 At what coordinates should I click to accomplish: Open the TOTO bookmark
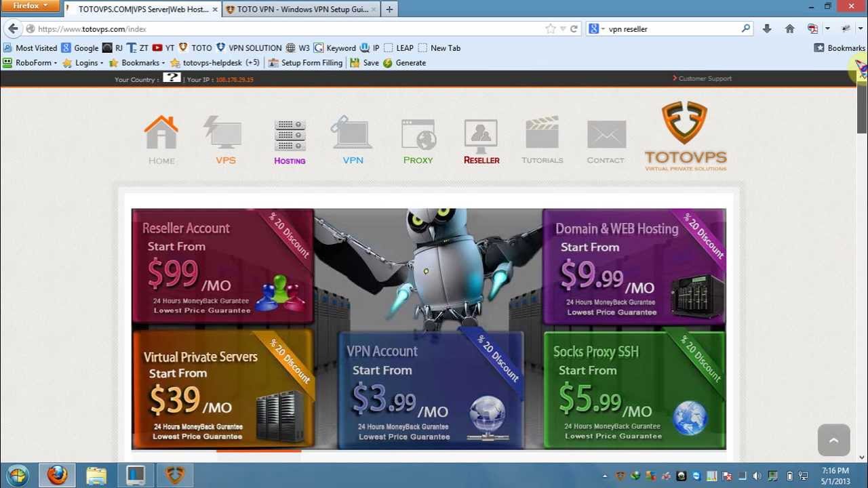tap(195, 48)
